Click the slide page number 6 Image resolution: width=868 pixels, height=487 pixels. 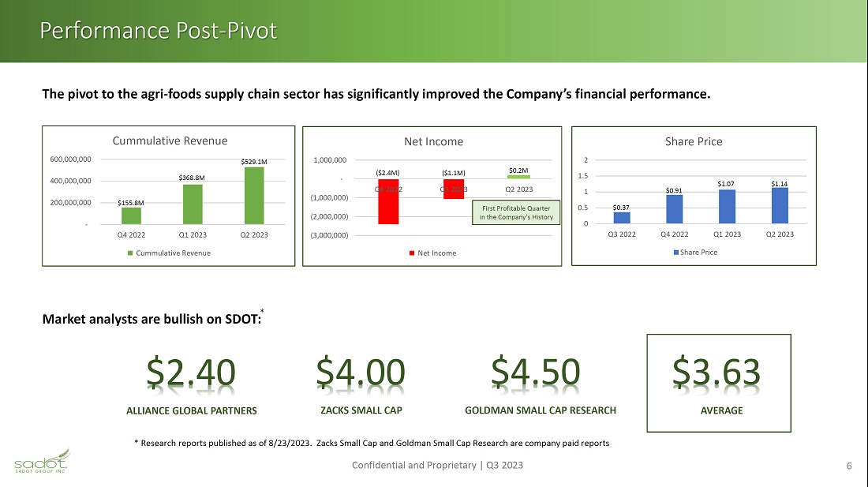(x=849, y=466)
